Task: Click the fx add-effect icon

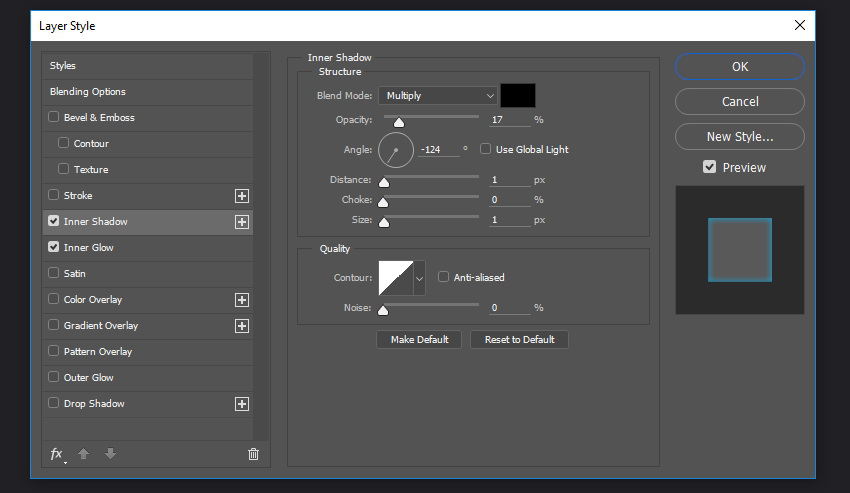Action: 58,454
